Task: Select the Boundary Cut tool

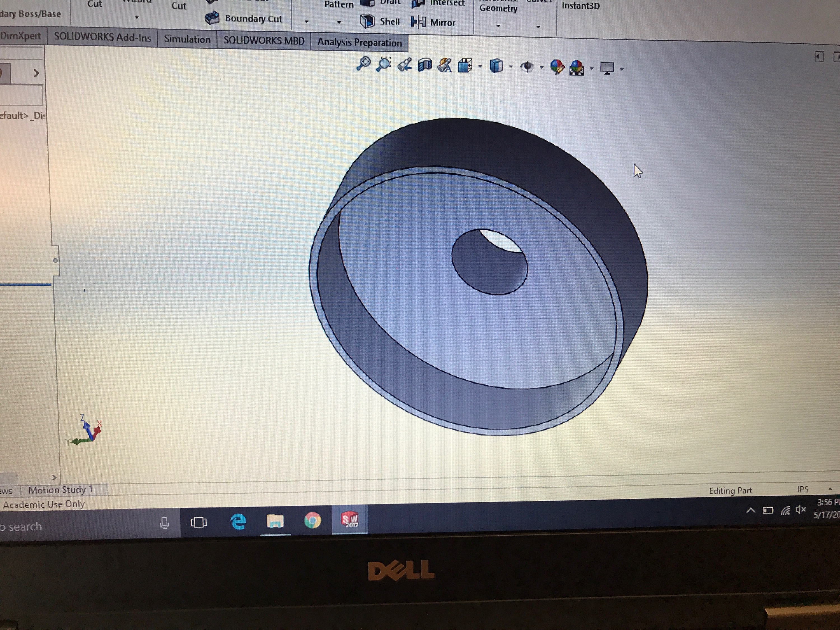Action: coord(244,18)
